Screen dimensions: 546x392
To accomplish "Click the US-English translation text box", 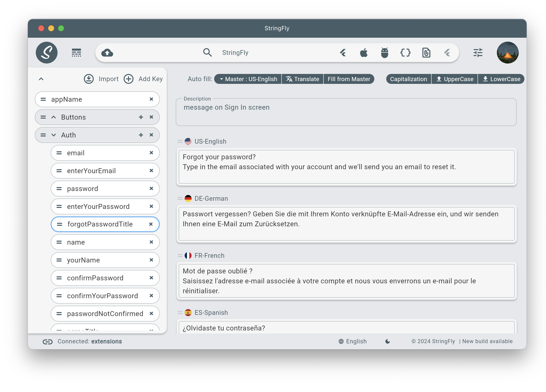I will pyautogui.click(x=347, y=167).
